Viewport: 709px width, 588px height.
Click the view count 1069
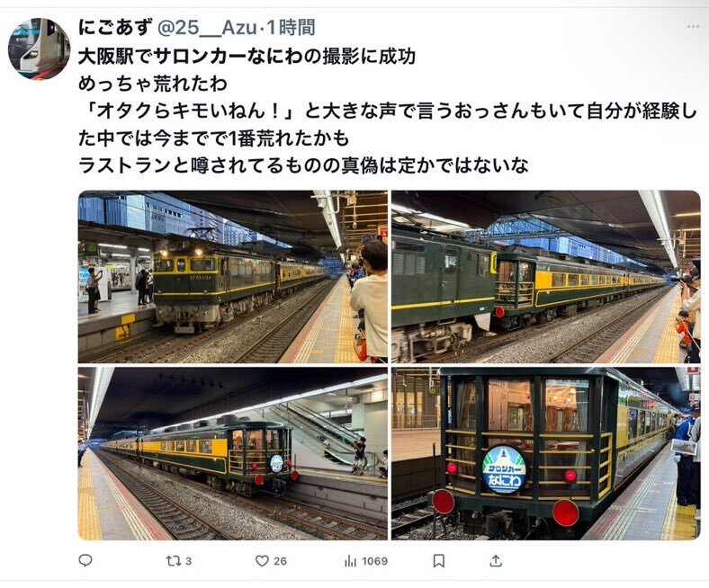375,561
